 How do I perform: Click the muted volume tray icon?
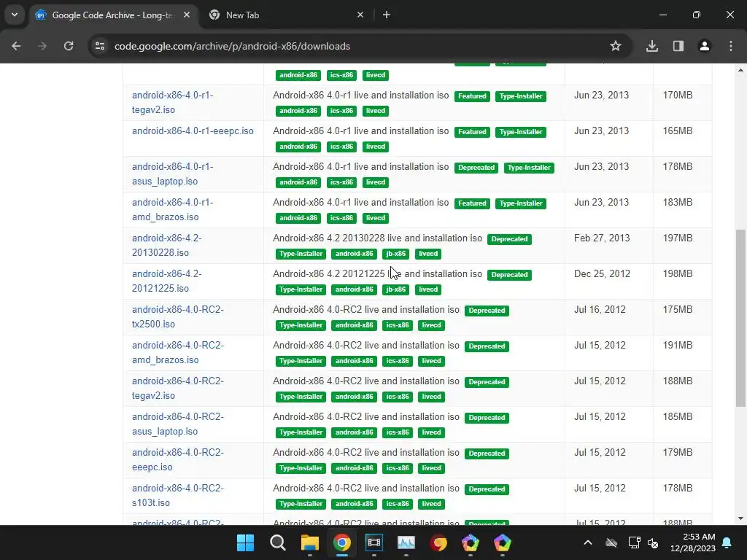pyautogui.click(x=653, y=542)
